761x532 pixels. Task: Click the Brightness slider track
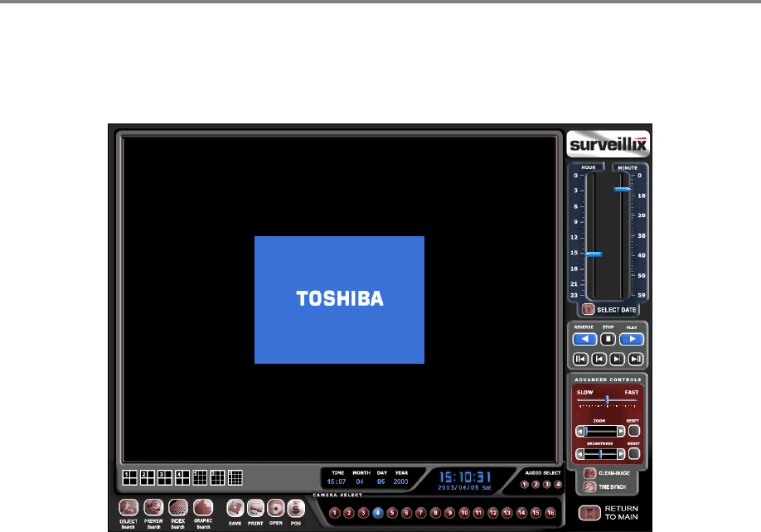600,454
